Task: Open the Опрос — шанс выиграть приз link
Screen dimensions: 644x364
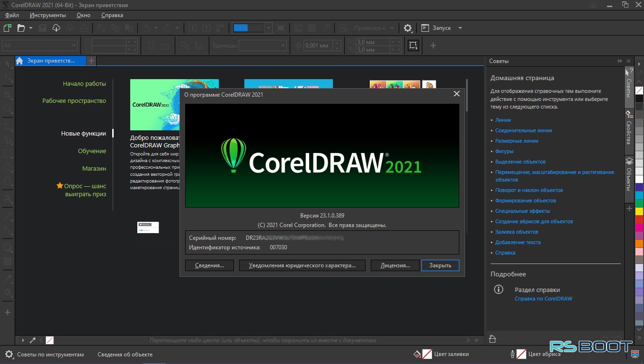Action: [81, 190]
